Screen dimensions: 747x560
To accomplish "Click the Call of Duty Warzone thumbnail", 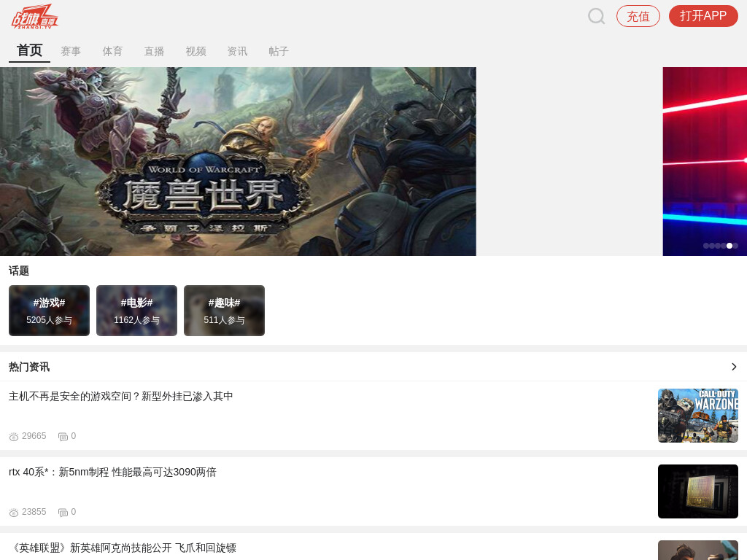I will [x=698, y=415].
